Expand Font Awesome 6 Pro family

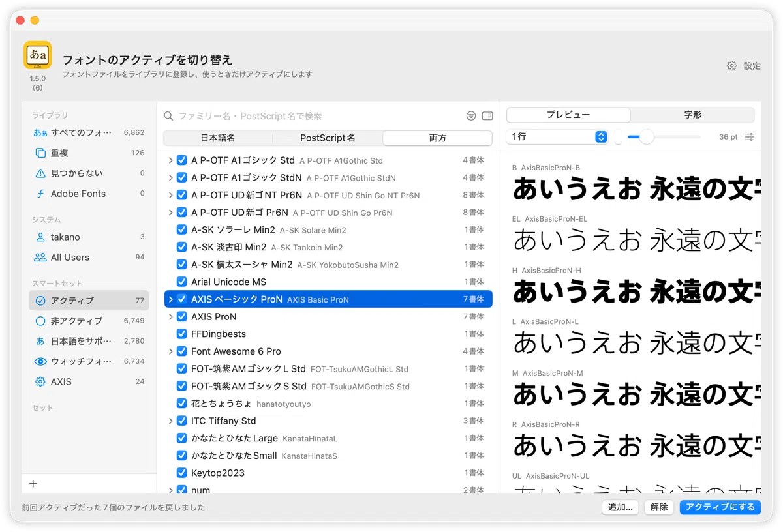pyautogui.click(x=171, y=351)
